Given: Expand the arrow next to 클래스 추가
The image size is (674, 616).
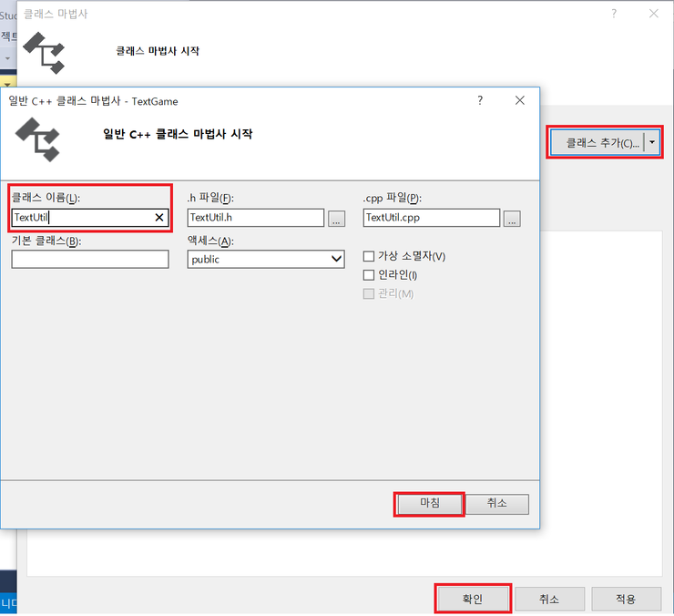Looking at the screenshot, I should point(652,143).
